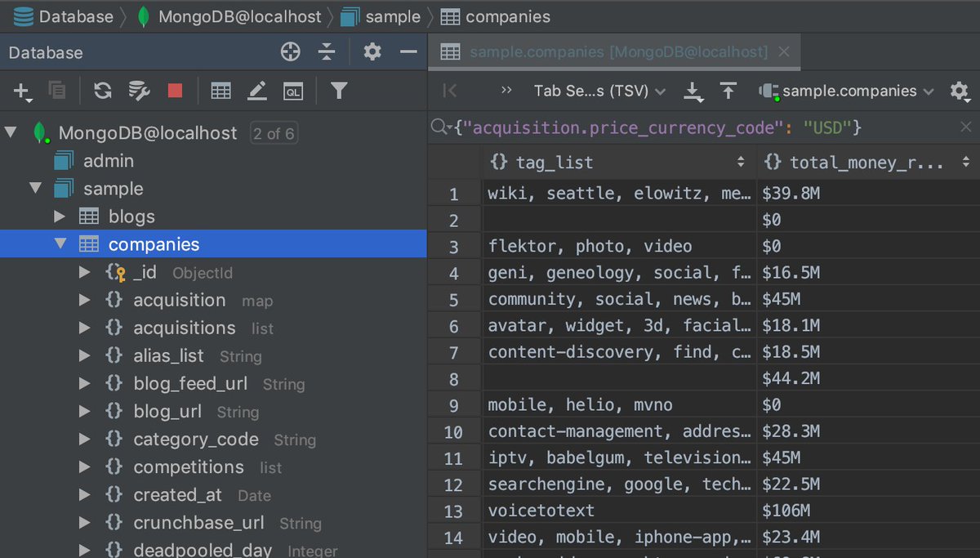This screenshot has height=558, width=980.
Task: Collapse the sample database node
Action: tap(35, 188)
